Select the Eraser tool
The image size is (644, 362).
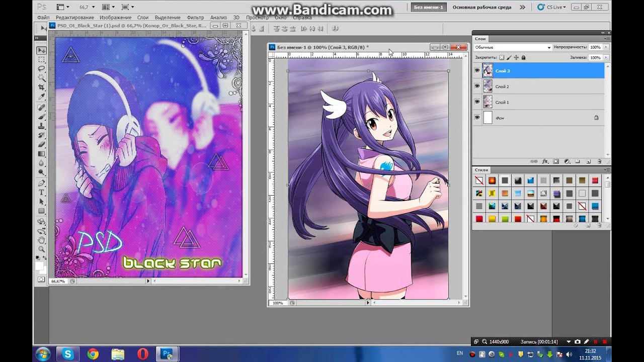(x=41, y=144)
